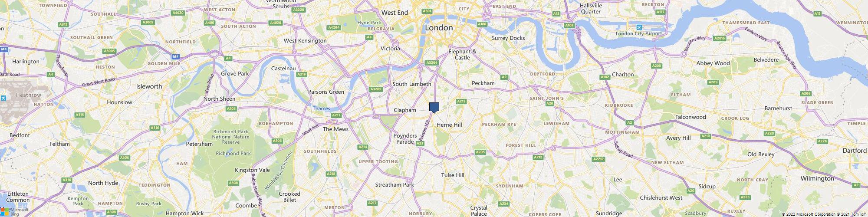Viewport: 868px width, 217px height.
Task: Select the London city label
Action: pos(439,27)
